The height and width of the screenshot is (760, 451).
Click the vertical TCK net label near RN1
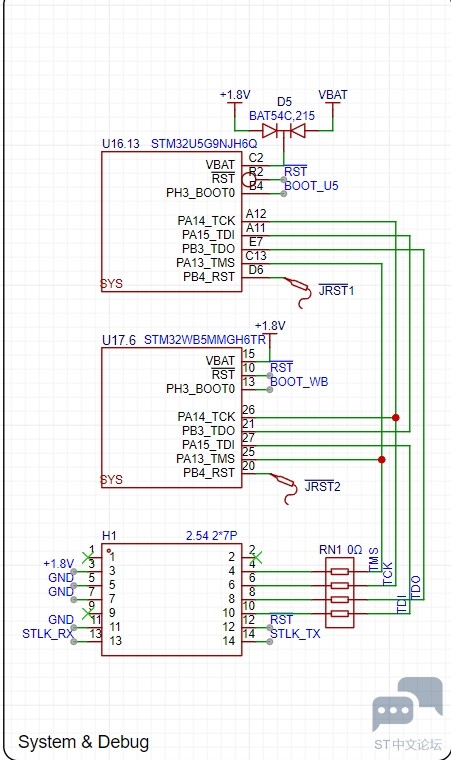(x=387, y=573)
